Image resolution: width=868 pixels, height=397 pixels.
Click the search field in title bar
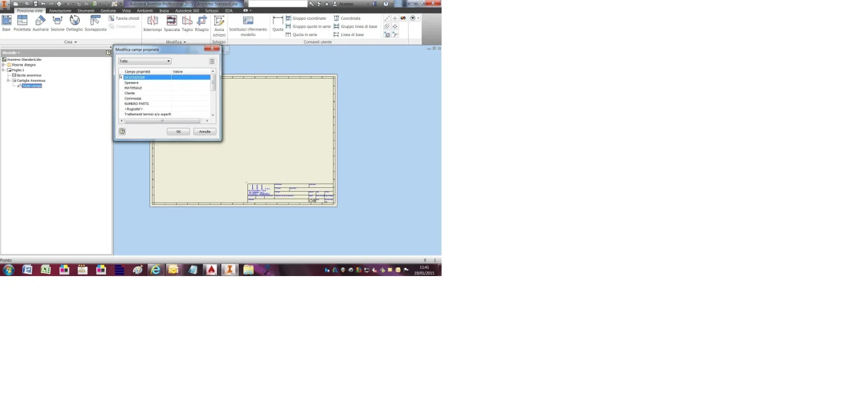tap(278, 4)
